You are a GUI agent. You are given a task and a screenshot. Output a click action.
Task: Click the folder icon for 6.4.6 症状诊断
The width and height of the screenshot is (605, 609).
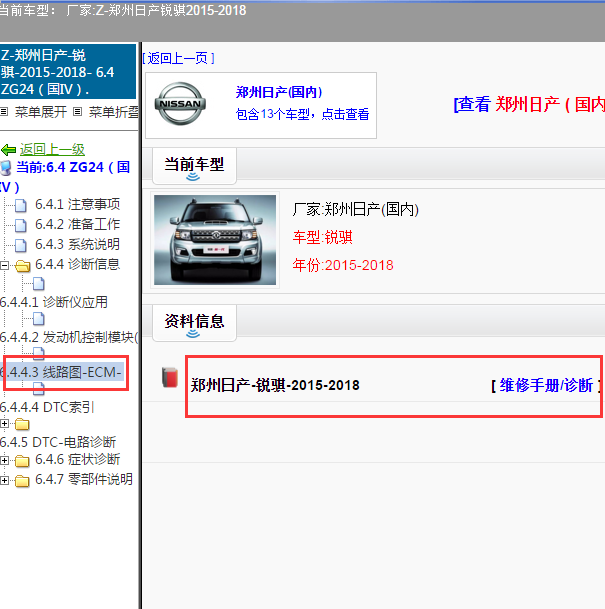click(22, 461)
